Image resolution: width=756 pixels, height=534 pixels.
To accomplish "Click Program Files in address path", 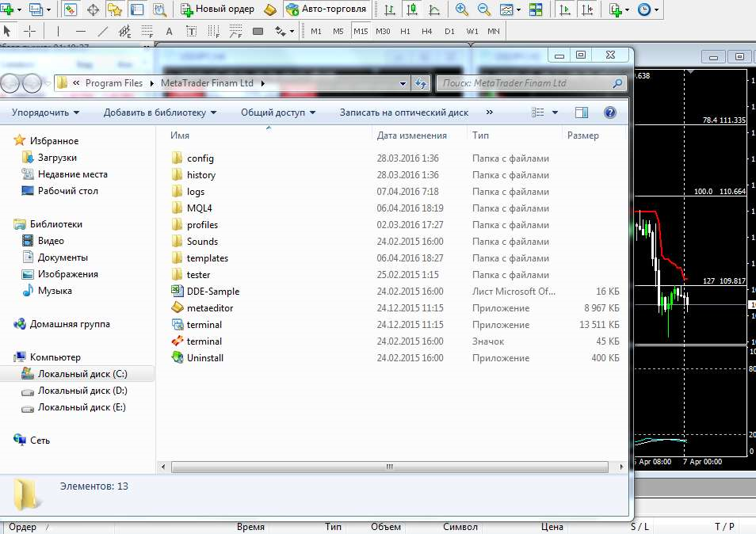I will tap(114, 83).
